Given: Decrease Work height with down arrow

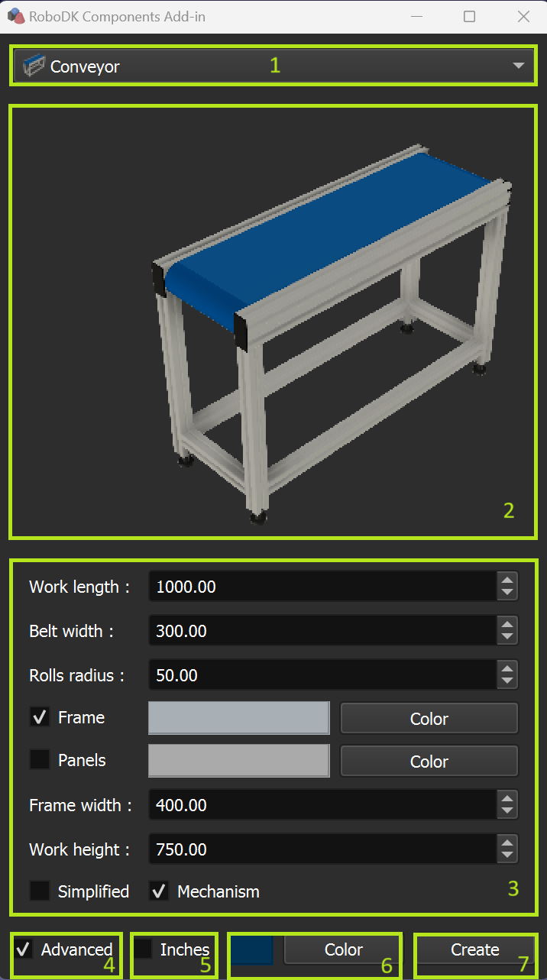Looking at the screenshot, I should (507, 856).
